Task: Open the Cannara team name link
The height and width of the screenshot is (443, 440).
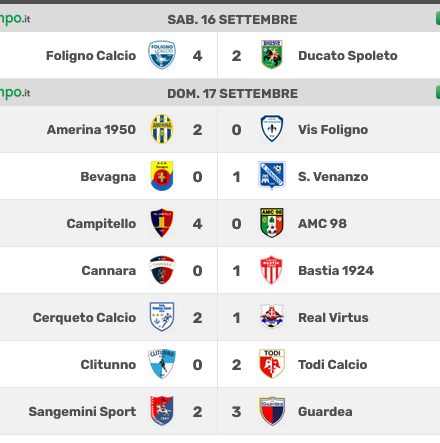Action: [x=109, y=271]
